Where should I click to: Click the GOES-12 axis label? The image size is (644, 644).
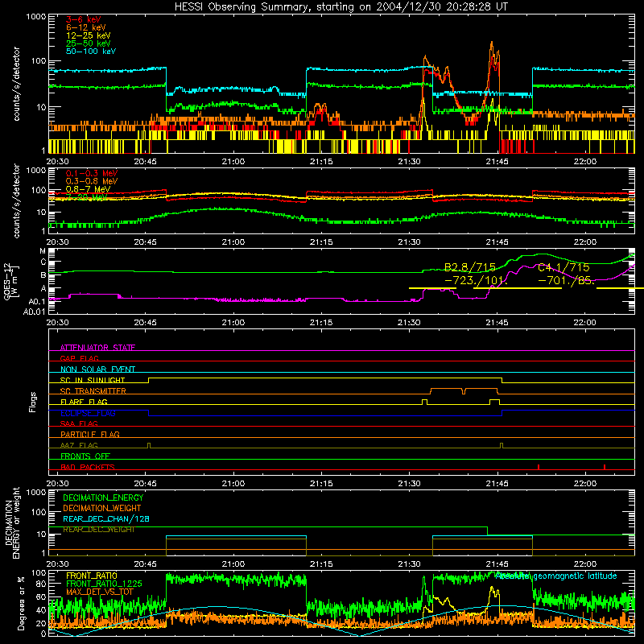tap(11, 281)
